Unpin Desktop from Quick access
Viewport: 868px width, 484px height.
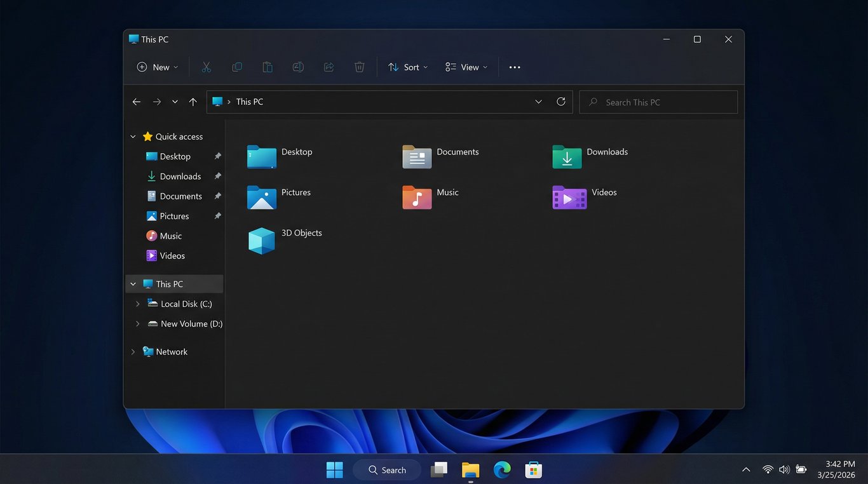(217, 156)
